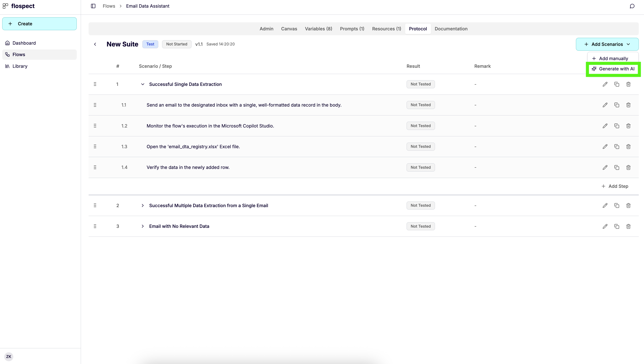
Task: Open the ZK user avatar menu
Action: pyautogui.click(x=9, y=356)
